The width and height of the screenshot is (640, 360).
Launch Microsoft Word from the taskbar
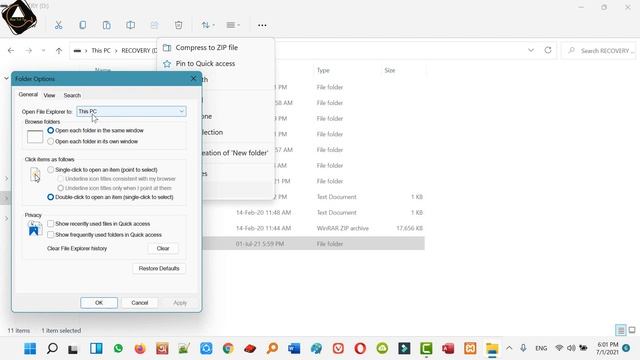(x=294, y=349)
